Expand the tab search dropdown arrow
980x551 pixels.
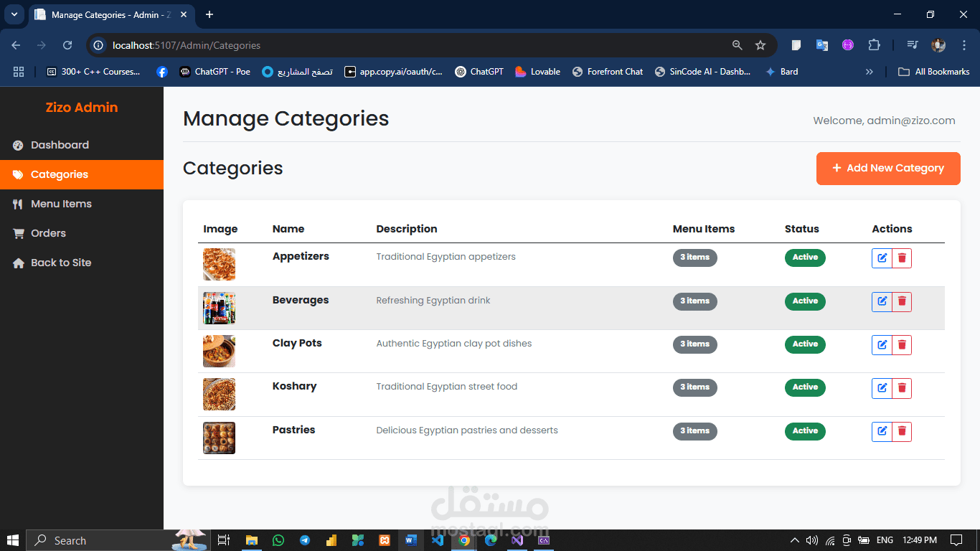point(14,14)
